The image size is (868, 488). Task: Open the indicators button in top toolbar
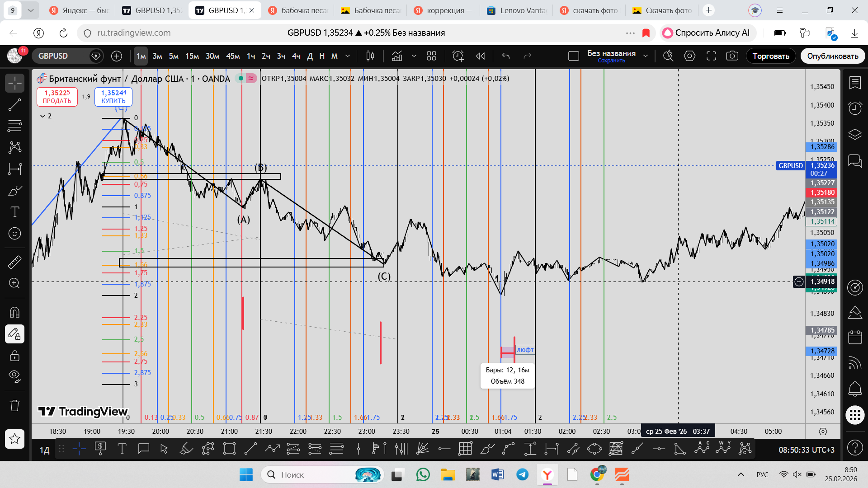coord(397,56)
